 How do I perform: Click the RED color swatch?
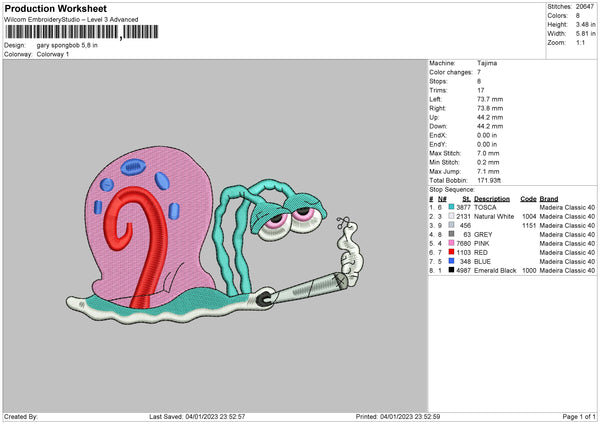click(x=452, y=252)
